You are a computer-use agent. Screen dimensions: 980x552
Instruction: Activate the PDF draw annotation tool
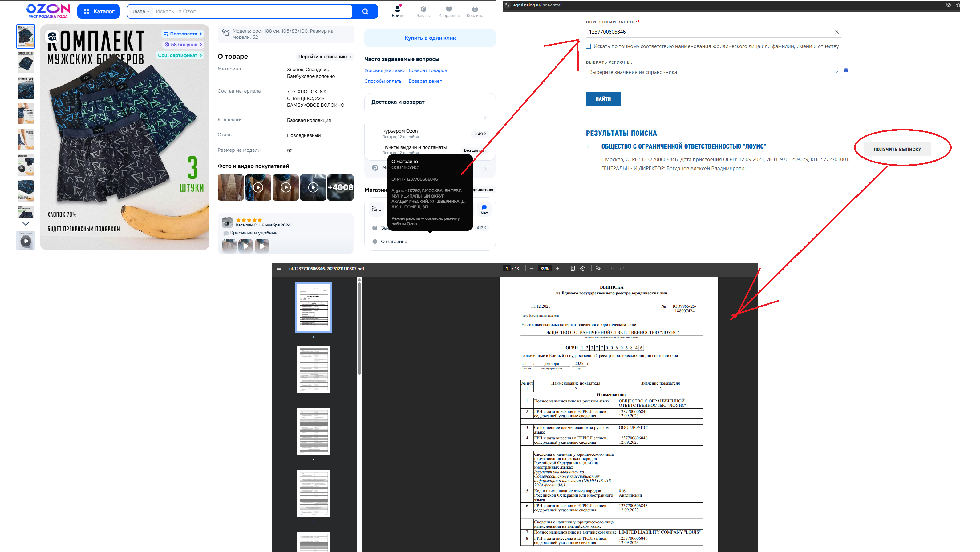point(598,268)
